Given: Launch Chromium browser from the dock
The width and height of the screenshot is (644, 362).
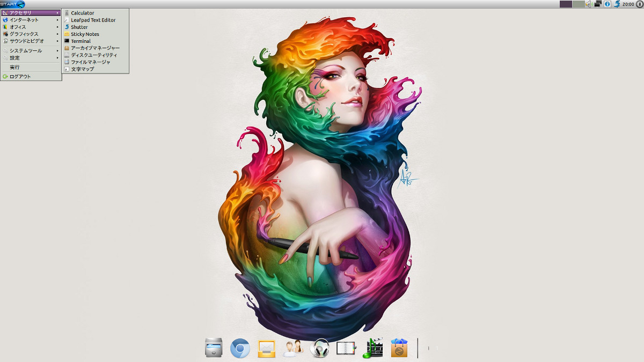Looking at the screenshot, I should coord(240,349).
